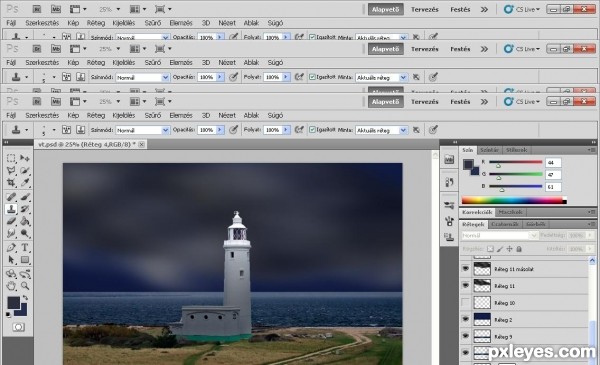
Task: Open Clone Source panel icon in dock
Action: pos(449,237)
